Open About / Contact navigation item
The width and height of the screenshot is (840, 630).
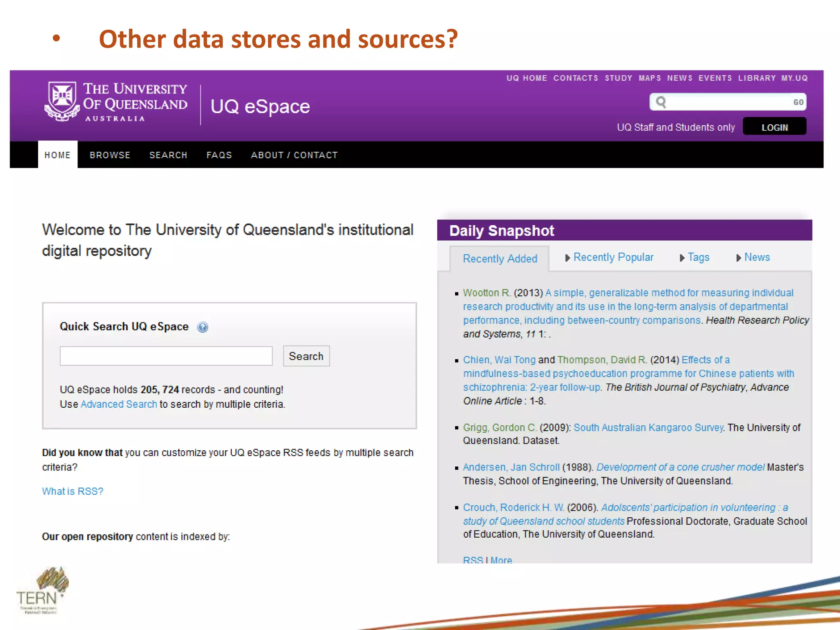point(294,155)
